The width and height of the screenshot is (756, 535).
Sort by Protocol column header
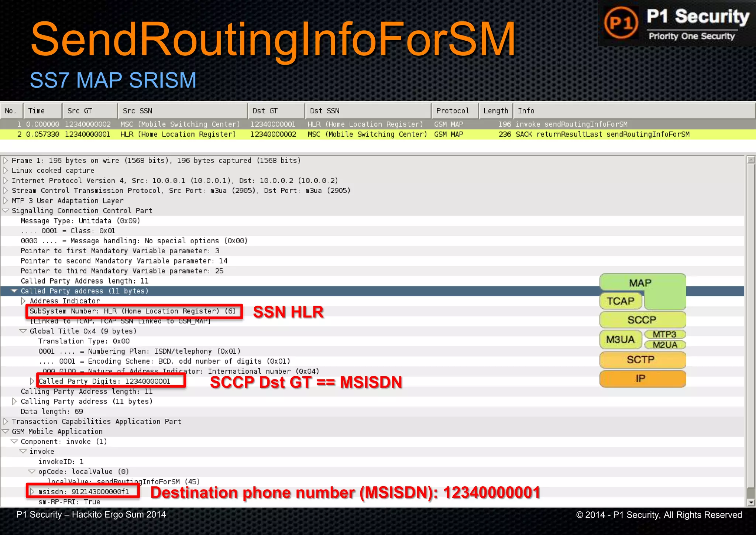(x=455, y=111)
